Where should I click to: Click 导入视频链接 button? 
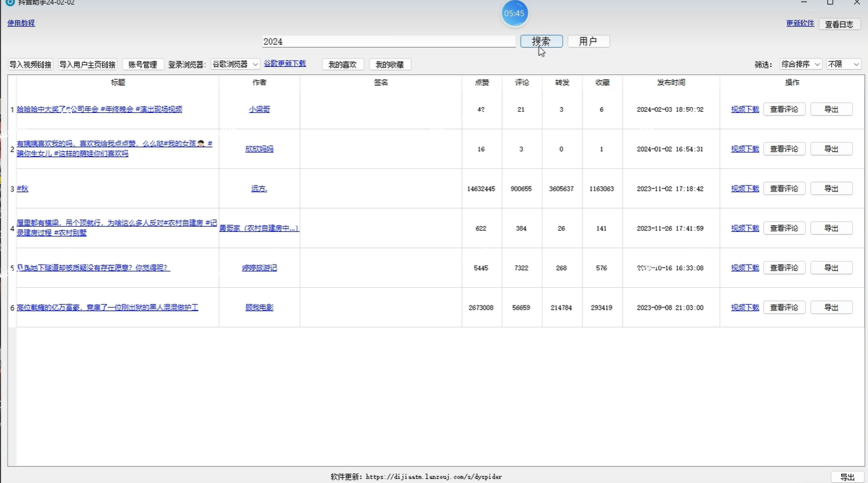pos(30,64)
